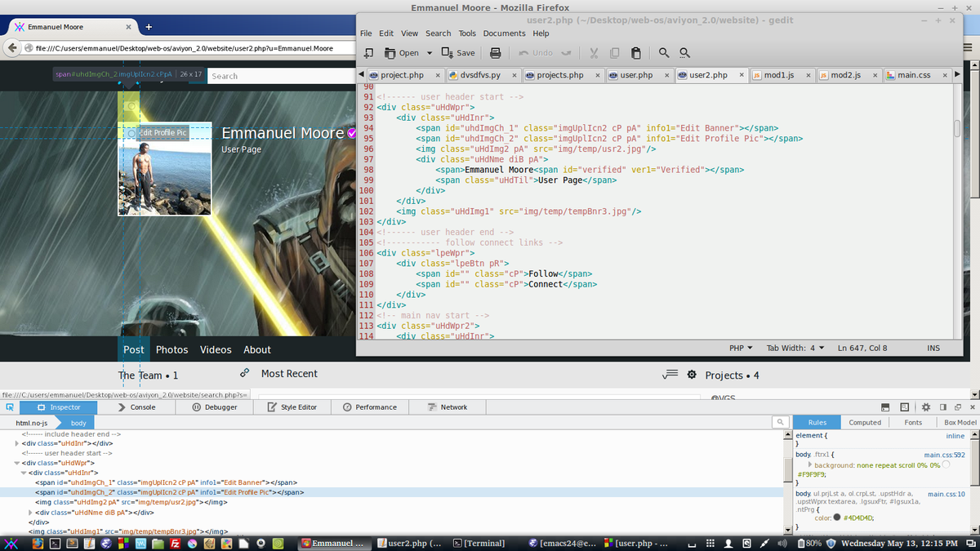Focus the Search field on the webpage

pyautogui.click(x=280, y=76)
